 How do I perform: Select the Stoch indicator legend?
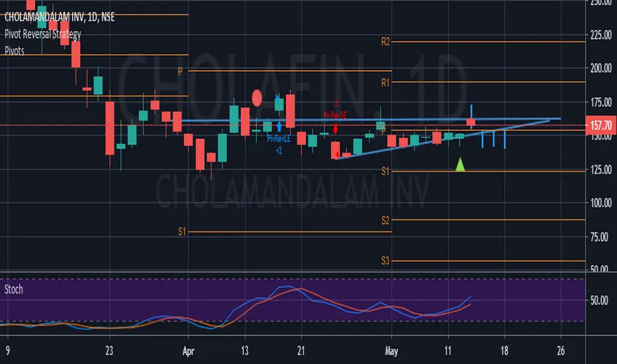[14, 290]
